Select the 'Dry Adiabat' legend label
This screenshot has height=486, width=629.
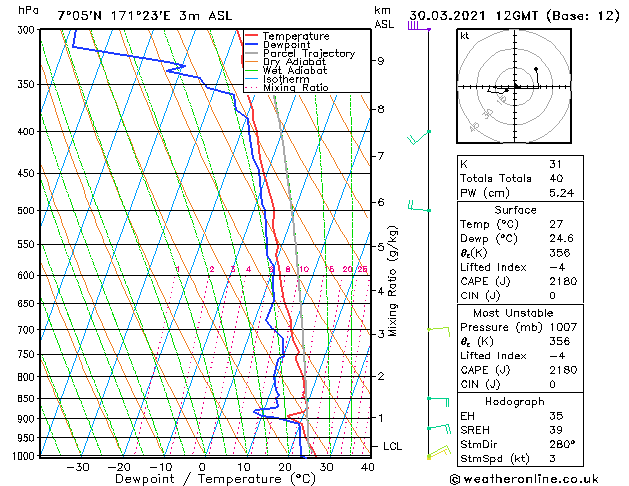[294, 62]
